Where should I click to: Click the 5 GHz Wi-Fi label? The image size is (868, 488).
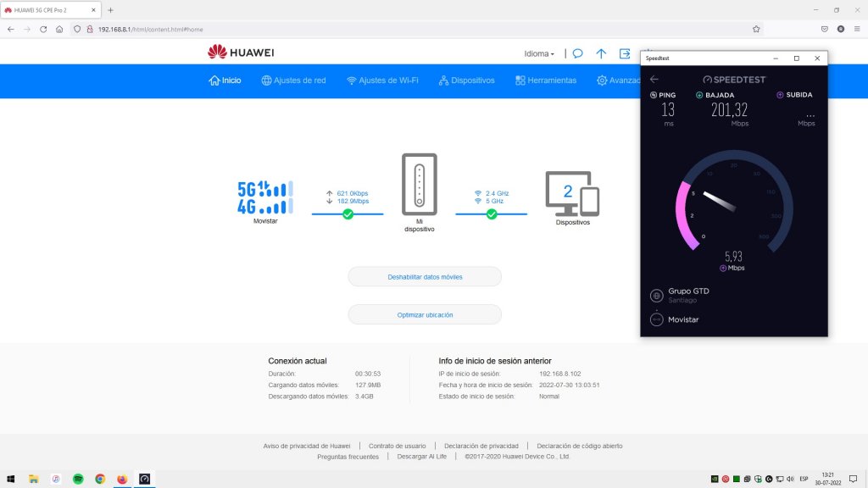click(x=495, y=202)
